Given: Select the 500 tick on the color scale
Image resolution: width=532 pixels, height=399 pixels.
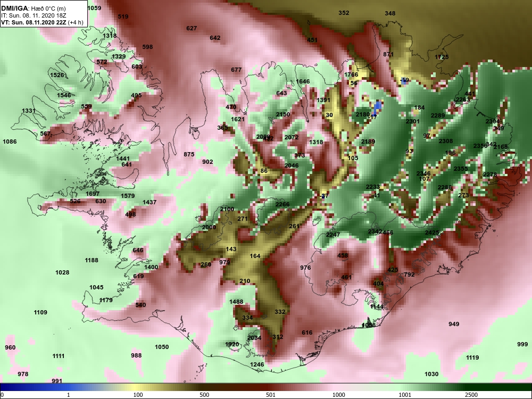Looking at the screenshot, I should click(x=204, y=395).
